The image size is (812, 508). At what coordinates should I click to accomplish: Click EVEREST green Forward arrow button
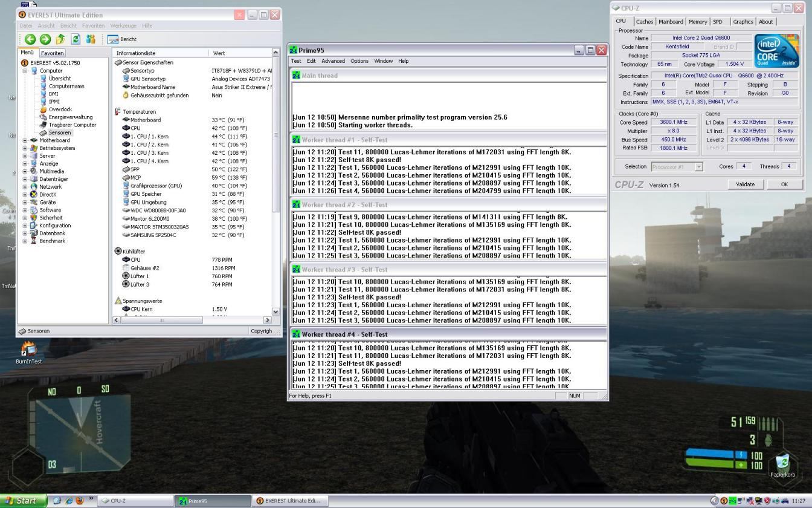tap(45, 39)
